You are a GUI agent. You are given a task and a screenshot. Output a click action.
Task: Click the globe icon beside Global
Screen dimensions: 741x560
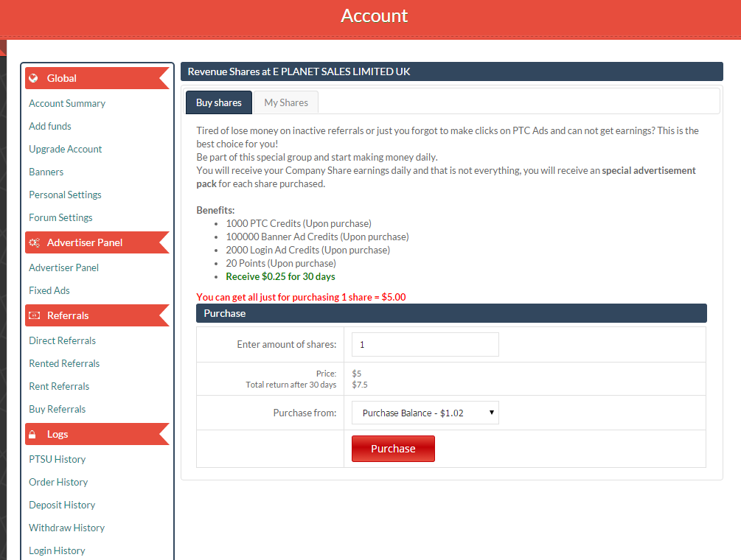coord(34,78)
